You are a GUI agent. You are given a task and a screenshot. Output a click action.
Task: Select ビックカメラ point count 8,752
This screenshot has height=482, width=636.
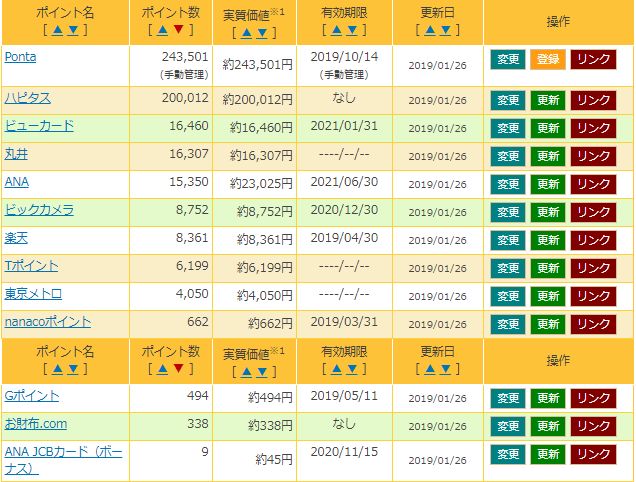[x=192, y=210]
